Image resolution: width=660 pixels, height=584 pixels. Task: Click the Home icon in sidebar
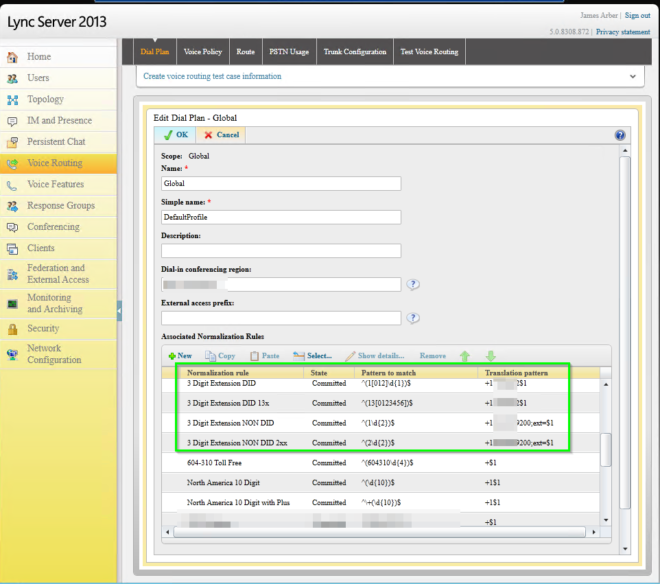(12, 57)
